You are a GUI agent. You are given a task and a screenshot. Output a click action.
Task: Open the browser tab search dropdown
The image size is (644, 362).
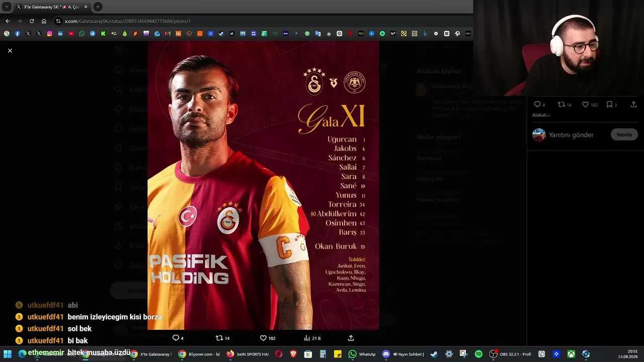(x=7, y=7)
